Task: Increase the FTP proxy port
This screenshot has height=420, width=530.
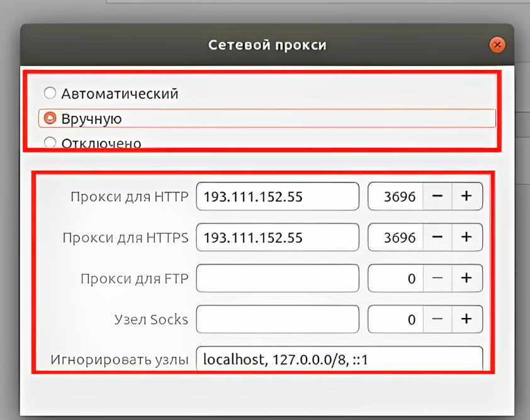Action: click(x=467, y=278)
